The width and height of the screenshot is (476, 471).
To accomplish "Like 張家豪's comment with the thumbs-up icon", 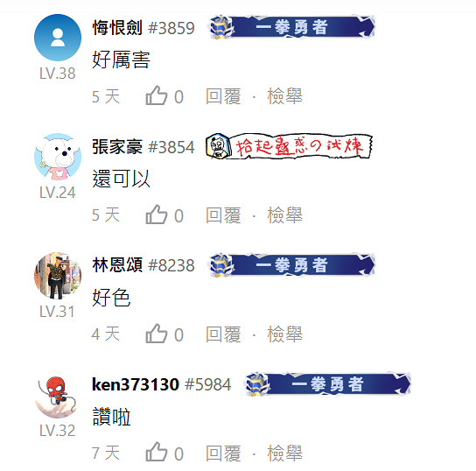I will tap(157, 214).
